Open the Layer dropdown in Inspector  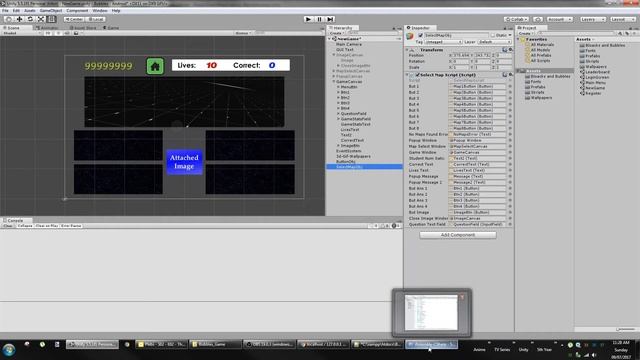pyautogui.click(x=494, y=42)
